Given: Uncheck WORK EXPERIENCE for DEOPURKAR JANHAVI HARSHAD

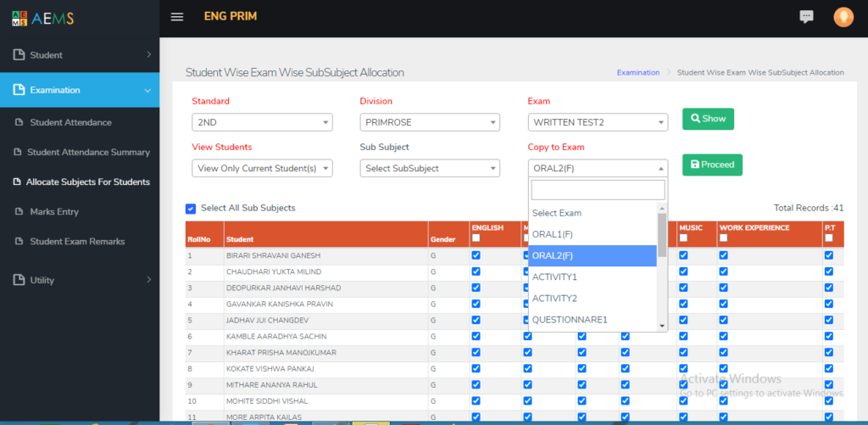Looking at the screenshot, I should [x=724, y=288].
